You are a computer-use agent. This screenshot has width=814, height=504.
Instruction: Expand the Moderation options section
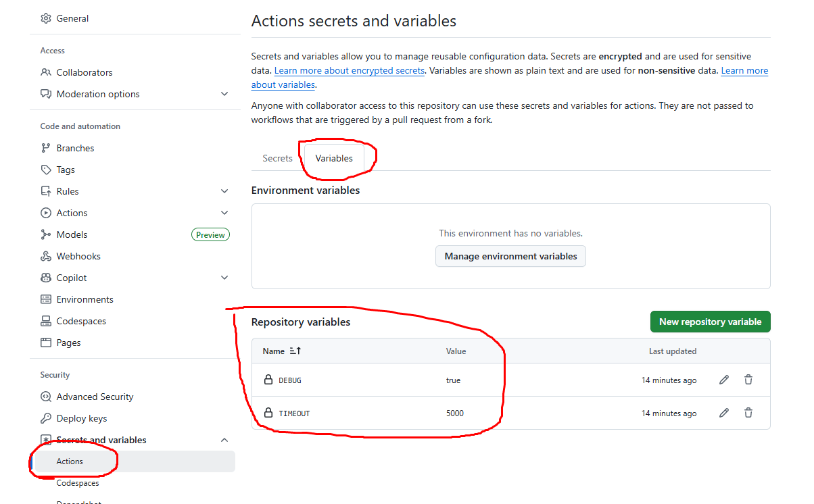(x=224, y=94)
